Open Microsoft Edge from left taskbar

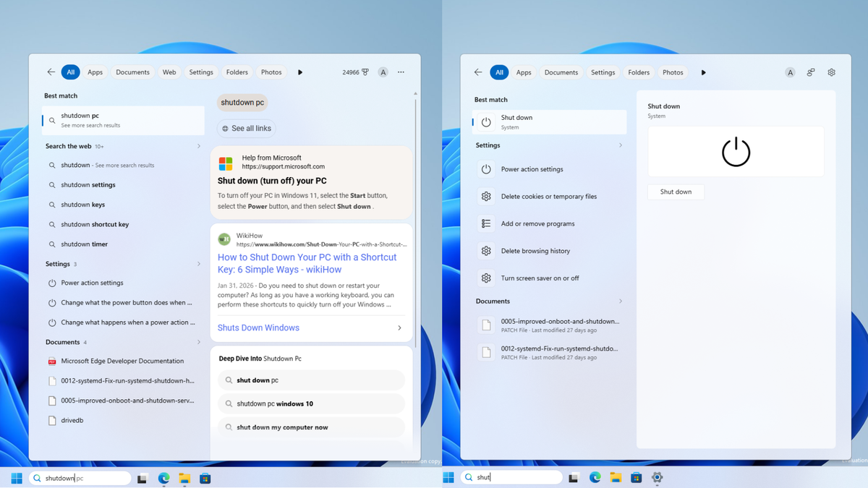click(x=164, y=478)
